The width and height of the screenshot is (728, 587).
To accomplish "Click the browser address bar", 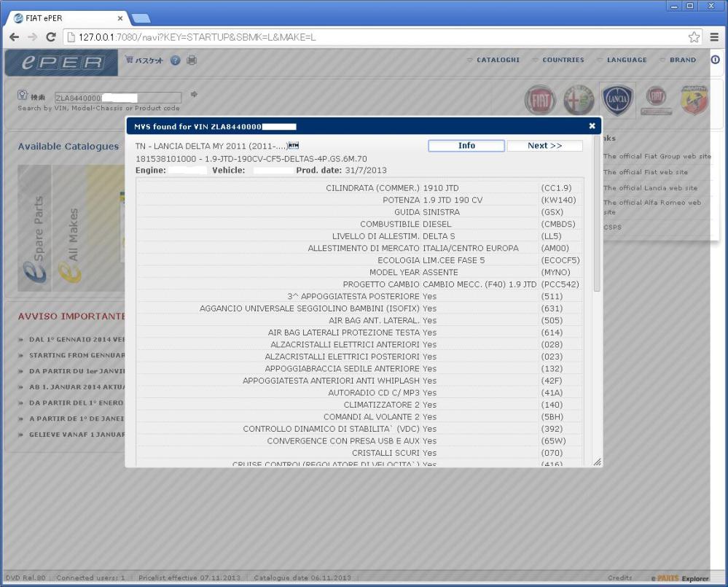I will click(382, 37).
